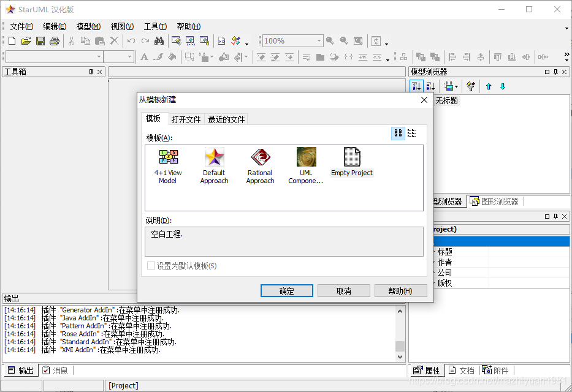Viewport: 572px width, 392px height.
Task: Open the 文件(F) menu
Action: point(21,26)
